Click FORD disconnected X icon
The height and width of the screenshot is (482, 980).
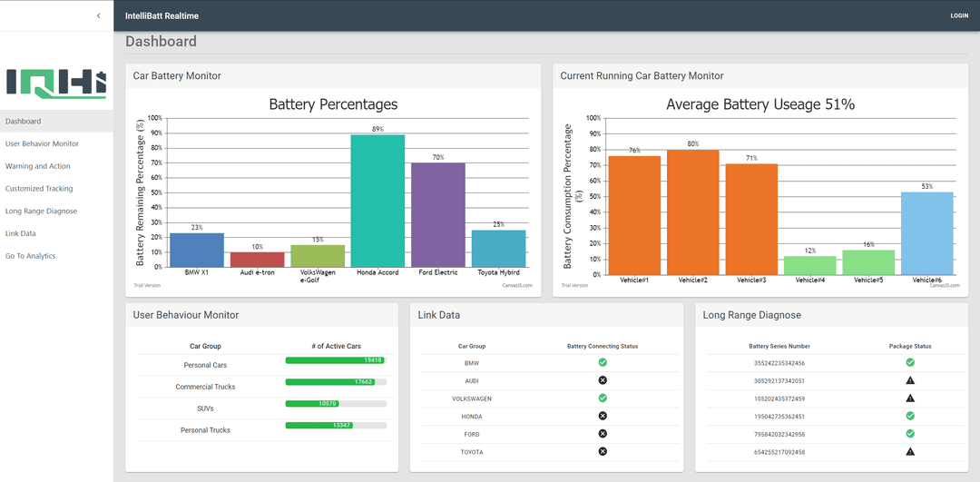[603, 433]
